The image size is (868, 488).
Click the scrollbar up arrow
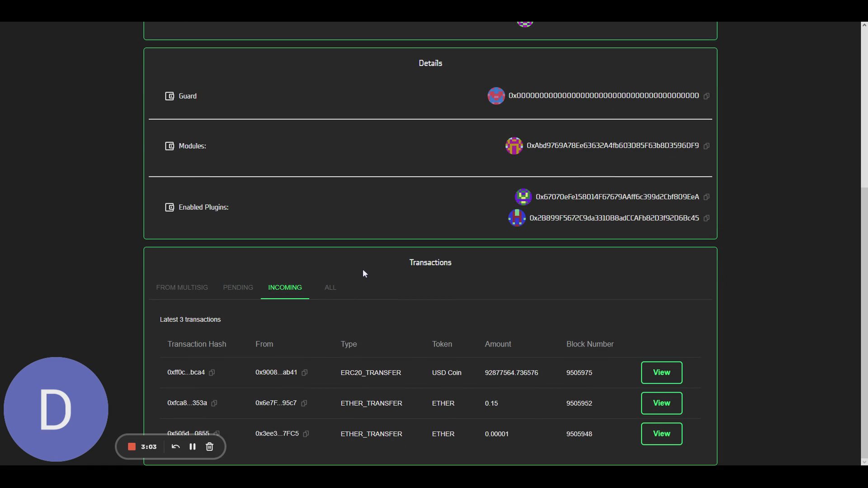tap(864, 25)
